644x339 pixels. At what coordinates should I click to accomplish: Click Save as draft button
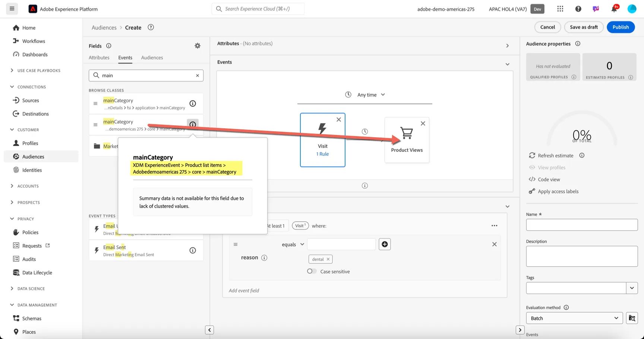click(584, 27)
